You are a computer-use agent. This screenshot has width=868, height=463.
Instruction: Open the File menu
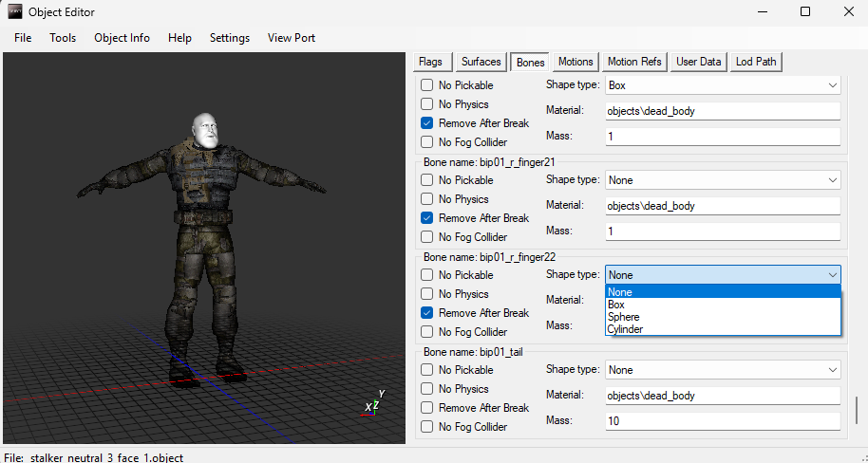[x=23, y=38]
